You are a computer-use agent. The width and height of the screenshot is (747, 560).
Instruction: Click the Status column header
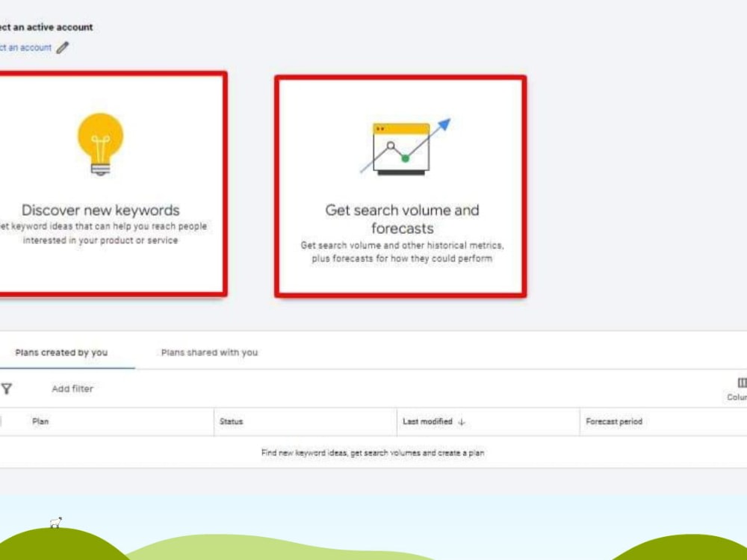point(231,422)
